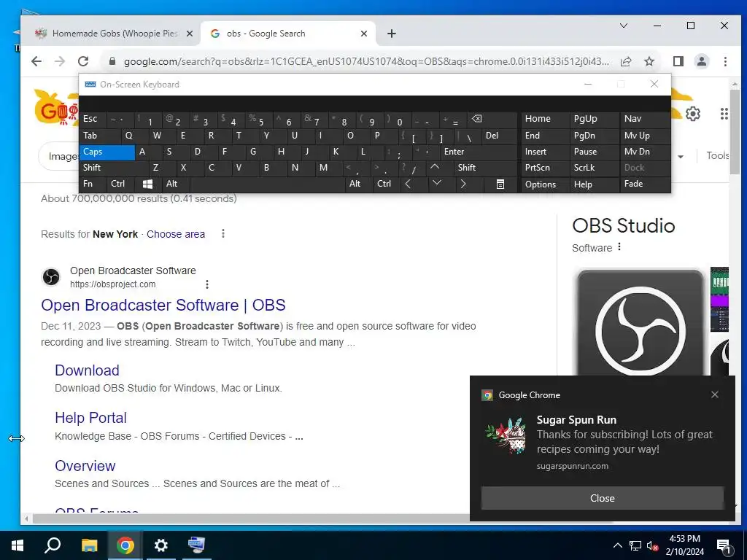Click Choose area link
The width and height of the screenshot is (747, 560).
(176, 234)
